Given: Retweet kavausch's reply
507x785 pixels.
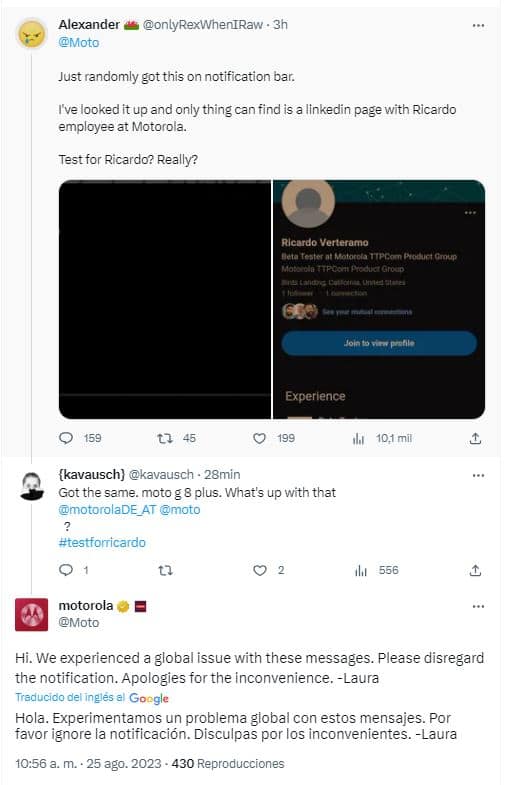Looking at the screenshot, I should tap(165, 570).
